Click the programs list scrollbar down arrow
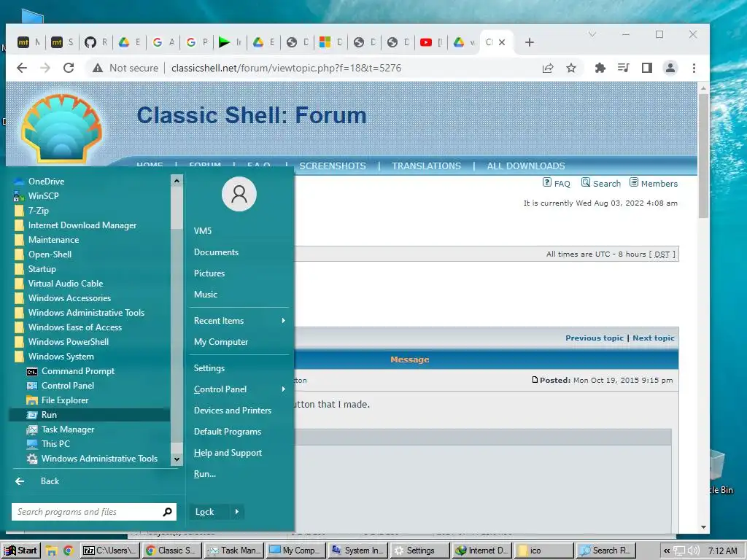 tap(177, 459)
